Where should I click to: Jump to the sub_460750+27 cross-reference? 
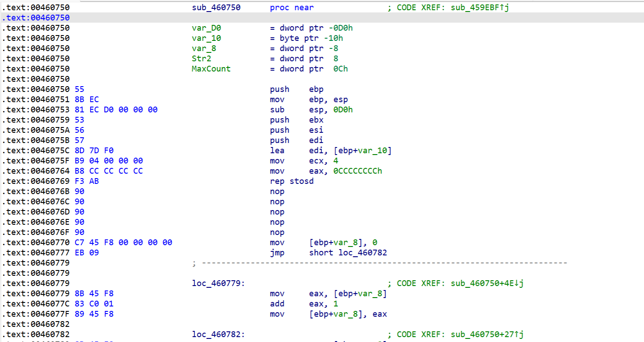(x=487, y=334)
